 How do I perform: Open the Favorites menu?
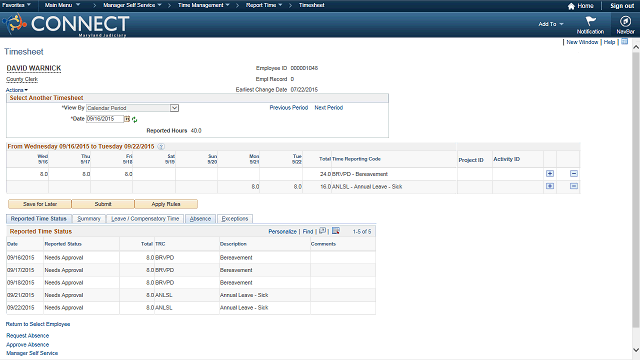point(16,5)
